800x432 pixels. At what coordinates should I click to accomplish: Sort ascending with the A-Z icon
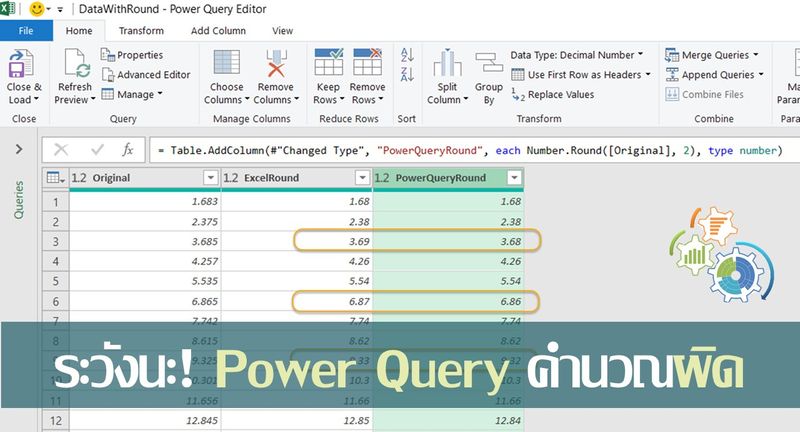pos(406,56)
